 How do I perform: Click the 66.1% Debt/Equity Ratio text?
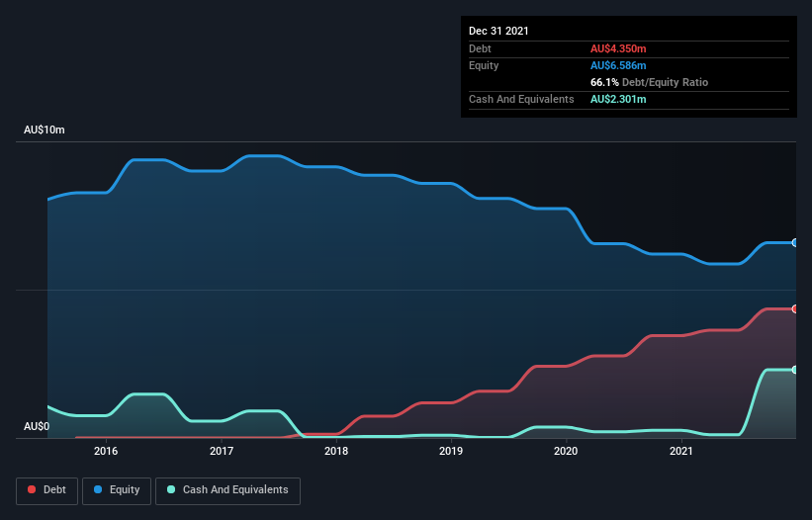[x=650, y=82]
